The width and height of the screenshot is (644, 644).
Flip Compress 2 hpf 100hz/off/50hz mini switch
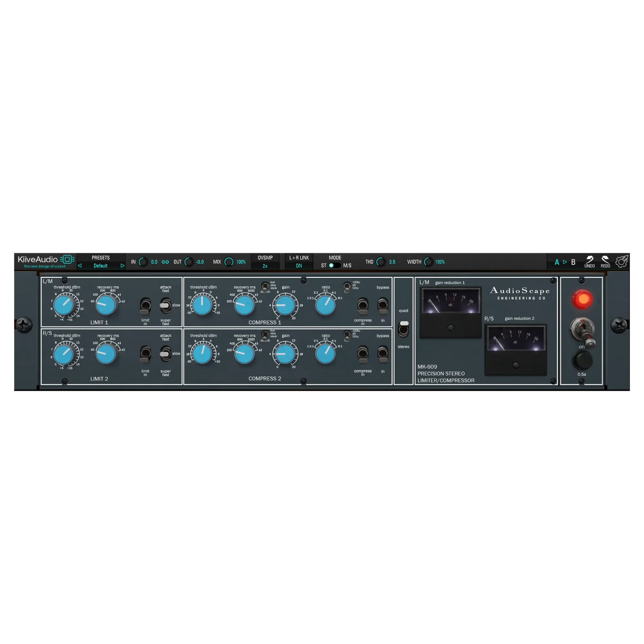347,335
